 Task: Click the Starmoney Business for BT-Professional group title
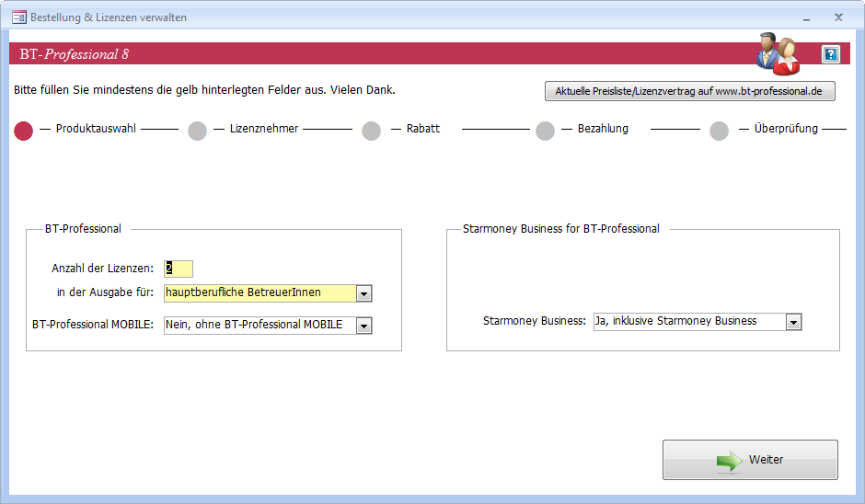[x=561, y=229]
